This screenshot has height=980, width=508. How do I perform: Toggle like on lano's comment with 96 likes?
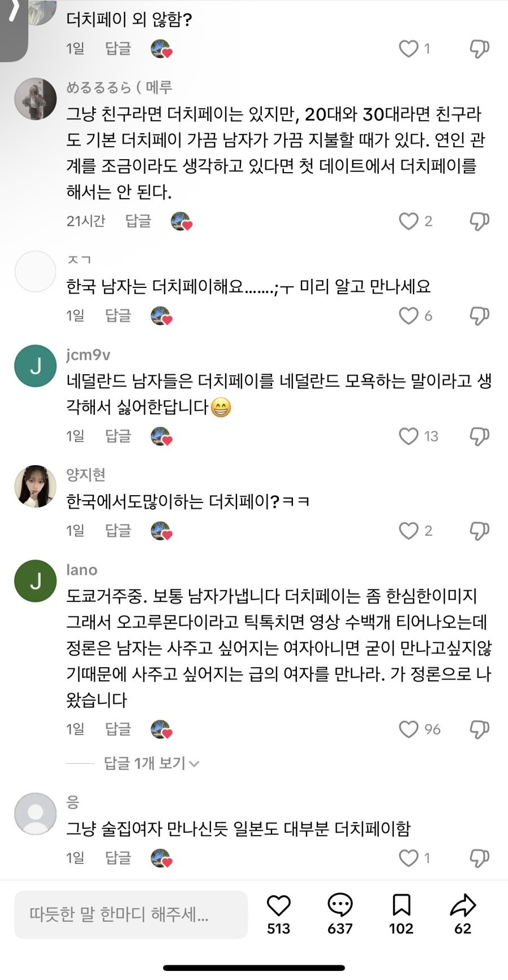coord(409,729)
